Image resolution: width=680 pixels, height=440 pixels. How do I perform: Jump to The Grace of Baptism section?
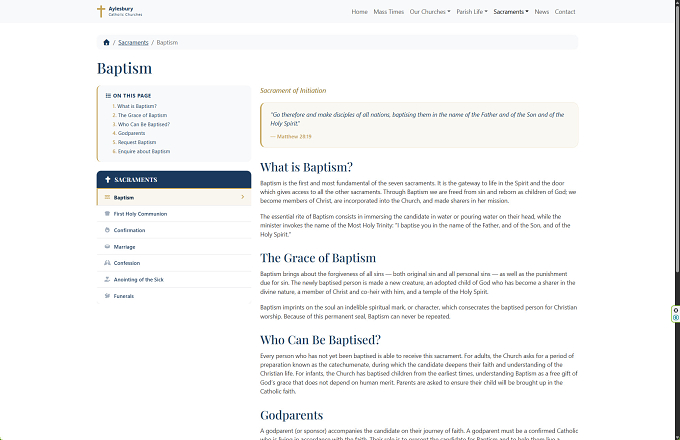(x=142, y=115)
